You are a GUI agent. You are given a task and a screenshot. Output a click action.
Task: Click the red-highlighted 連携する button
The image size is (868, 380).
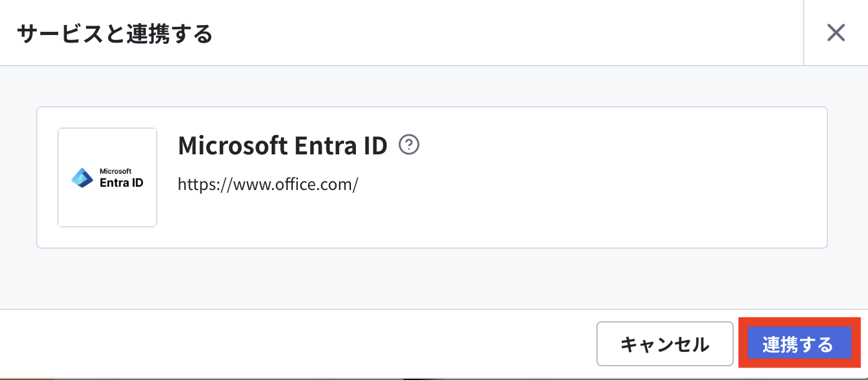(x=797, y=344)
